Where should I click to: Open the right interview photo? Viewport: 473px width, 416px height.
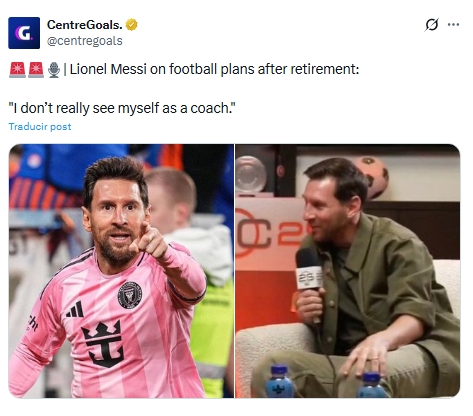pos(348,271)
